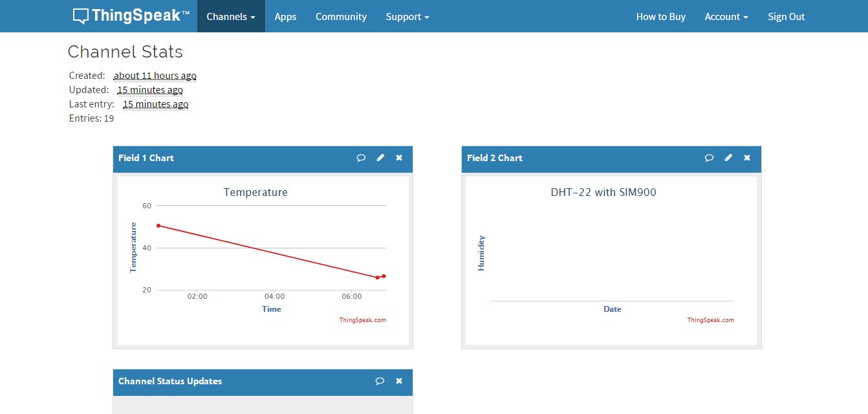Expand the Channels dropdown menu

click(230, 16)
